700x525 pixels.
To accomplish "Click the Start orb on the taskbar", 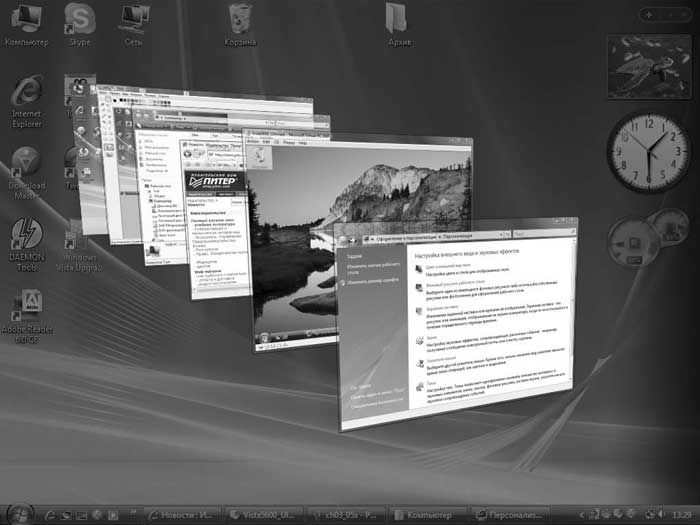I will pyautogui.click(x=19, y=512).
